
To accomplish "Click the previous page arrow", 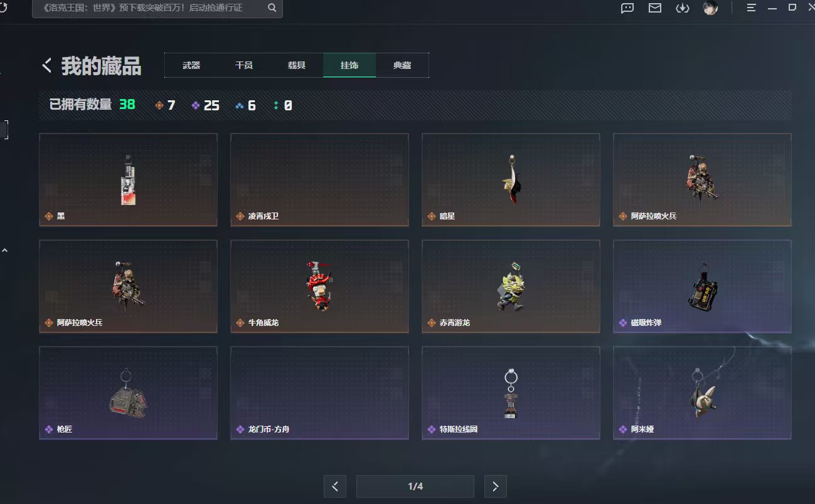I will [x=335, y=486].
